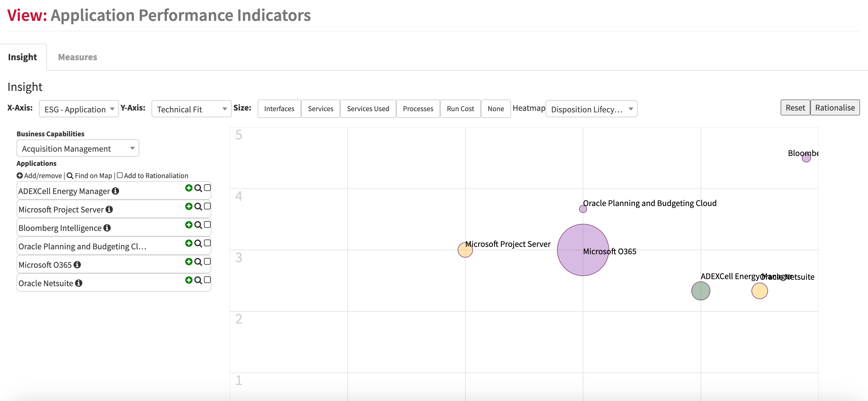The image size is (868, 401).
Task: Open the Y-Axis Technical Fit dropdown
Action: (x=191, y=109)
